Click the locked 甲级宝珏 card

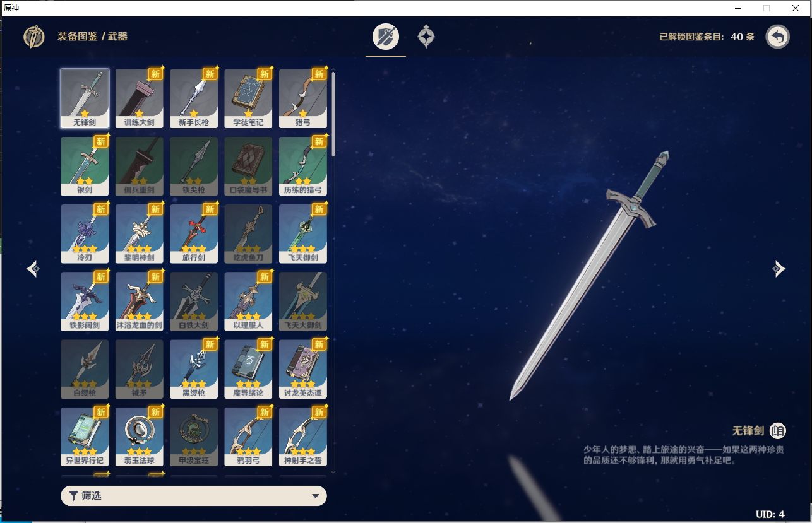194,437
